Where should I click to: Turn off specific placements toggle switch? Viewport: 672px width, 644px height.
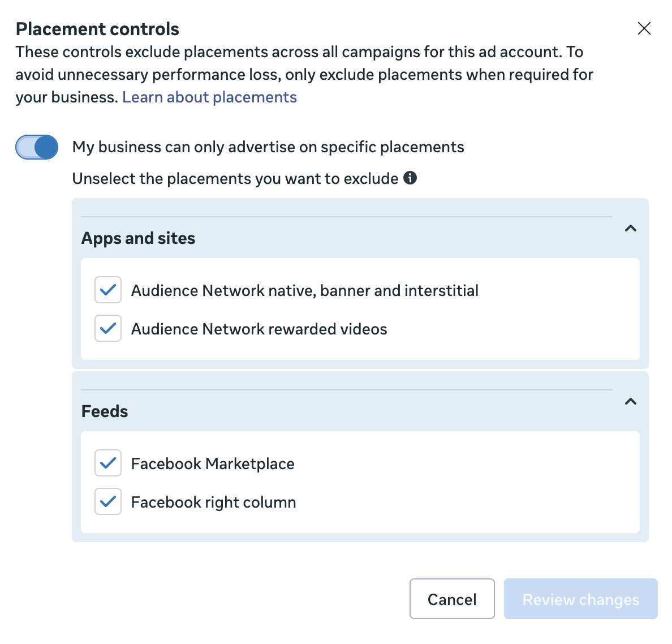tap(37, 147)
